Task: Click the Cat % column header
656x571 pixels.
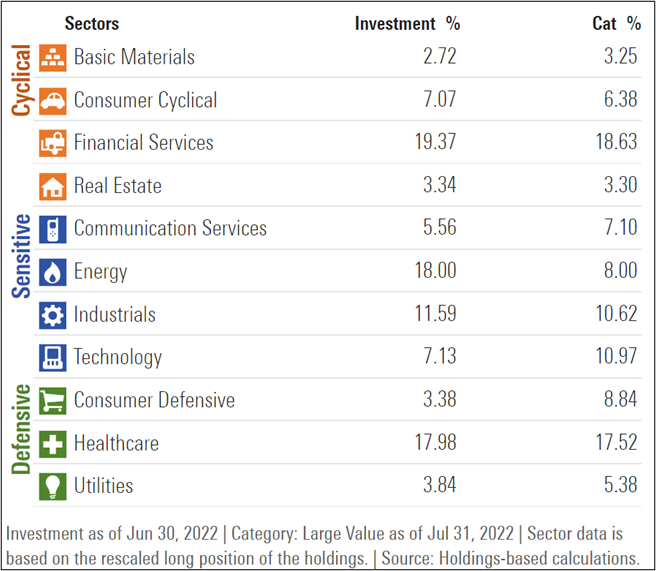Action: pyautogui.click(x=616, y=23)
